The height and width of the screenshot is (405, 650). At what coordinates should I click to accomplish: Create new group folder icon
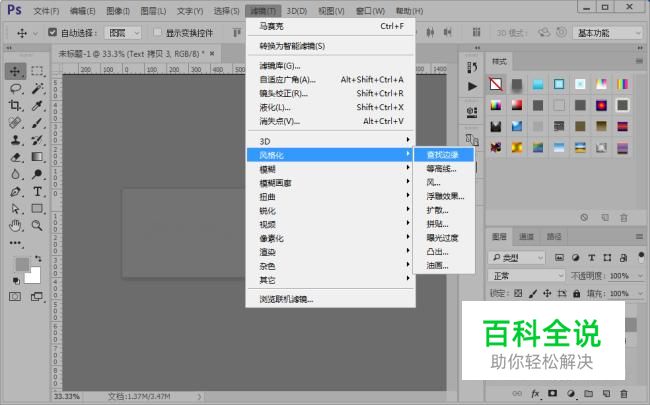point(588,393)
